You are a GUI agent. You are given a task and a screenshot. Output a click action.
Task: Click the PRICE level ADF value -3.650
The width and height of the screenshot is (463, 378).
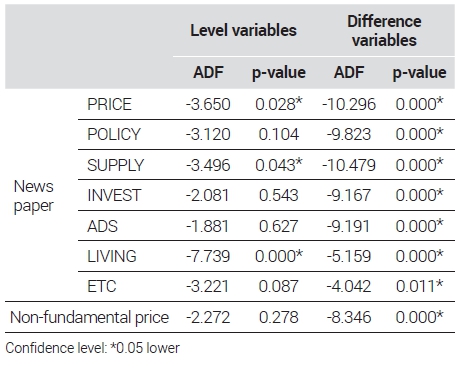click(x=208, y=104)
